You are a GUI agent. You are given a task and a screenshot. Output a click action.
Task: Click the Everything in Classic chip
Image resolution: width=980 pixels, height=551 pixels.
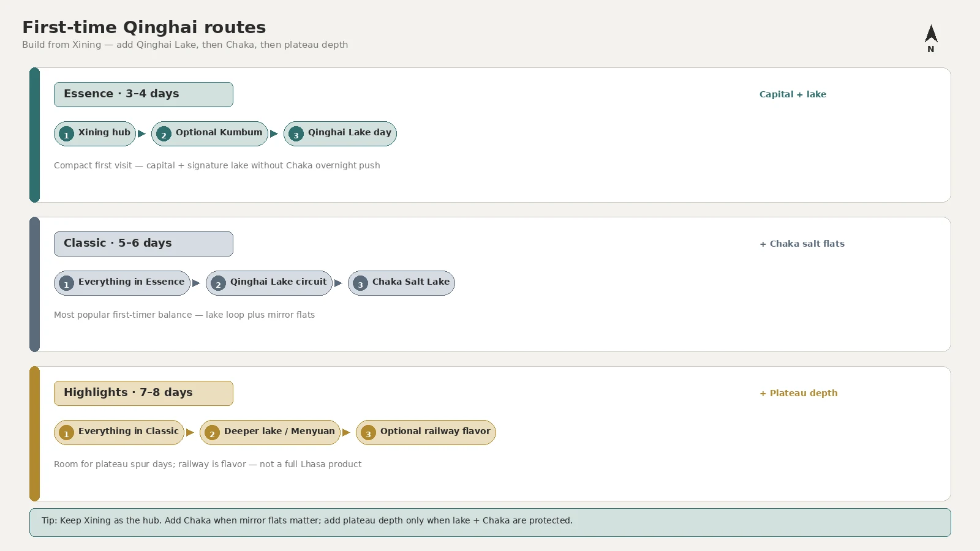click(x=119, y=432)
